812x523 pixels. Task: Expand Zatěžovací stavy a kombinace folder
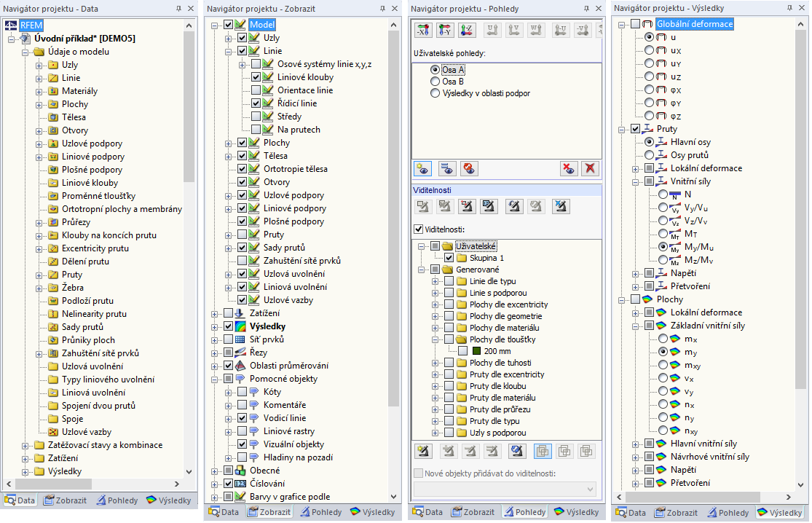tap(25, 445)
